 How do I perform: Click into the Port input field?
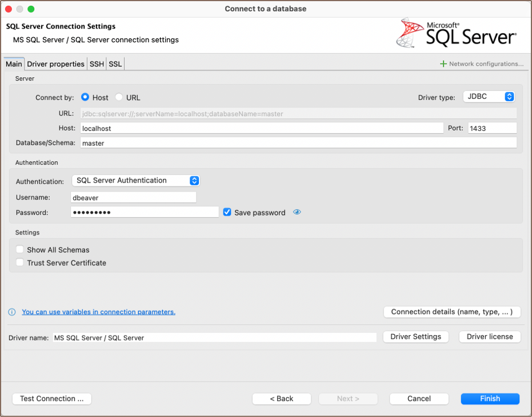(491, 129)
